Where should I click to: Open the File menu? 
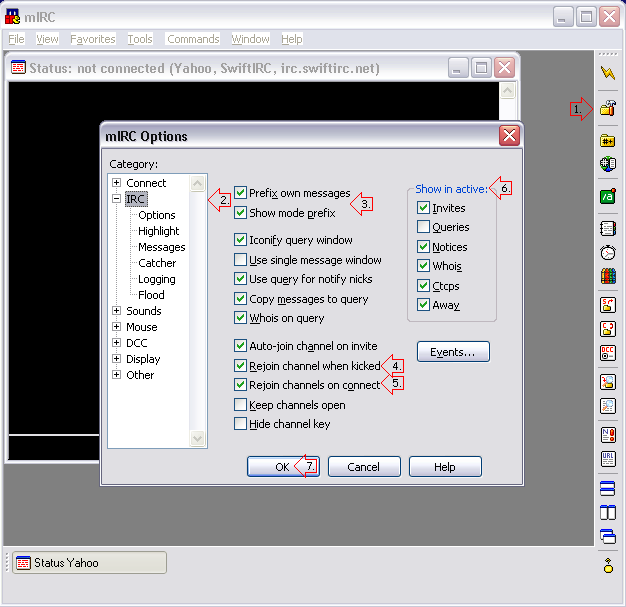16,39
